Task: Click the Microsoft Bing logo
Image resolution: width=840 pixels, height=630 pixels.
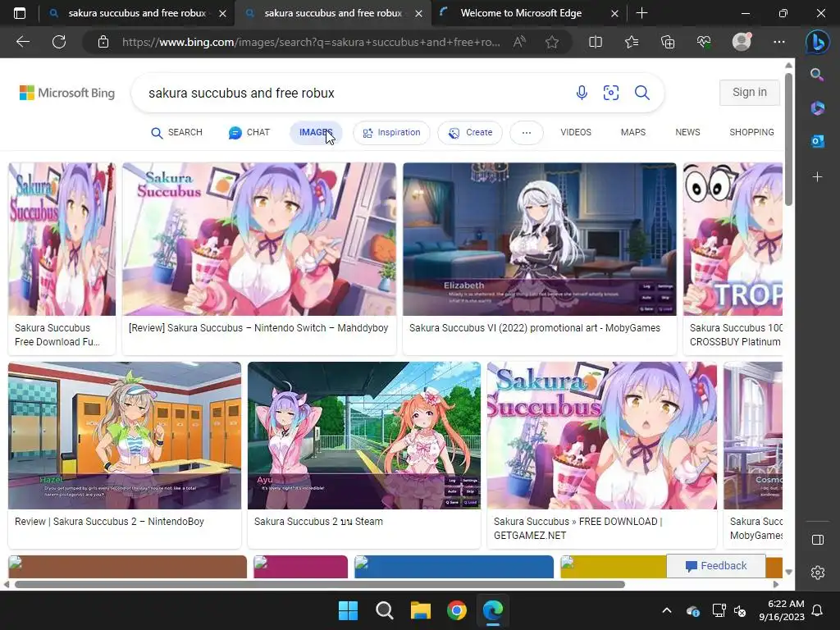Action: click(x=67, y=93)
